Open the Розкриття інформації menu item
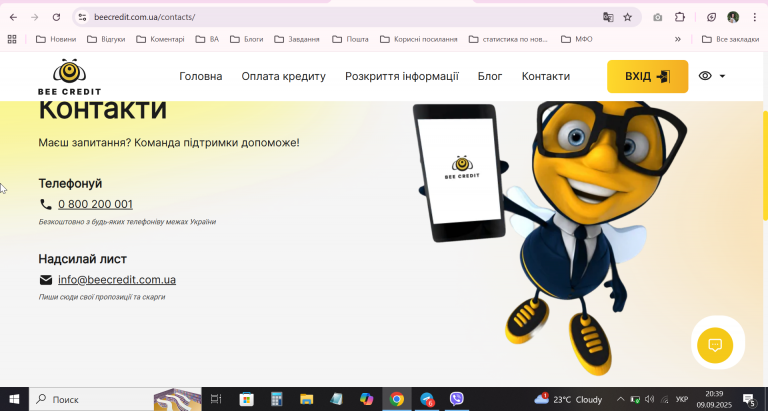Screen dimensions: 768x411 click(402, 76)
